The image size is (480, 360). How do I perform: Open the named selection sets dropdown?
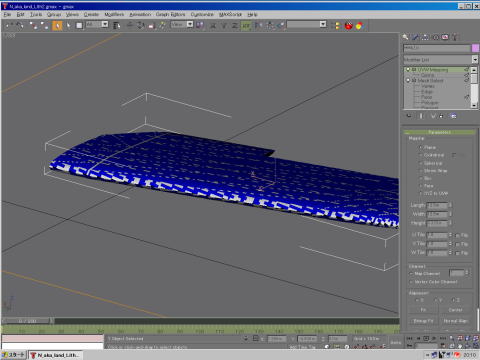click(x=323, y=24)
